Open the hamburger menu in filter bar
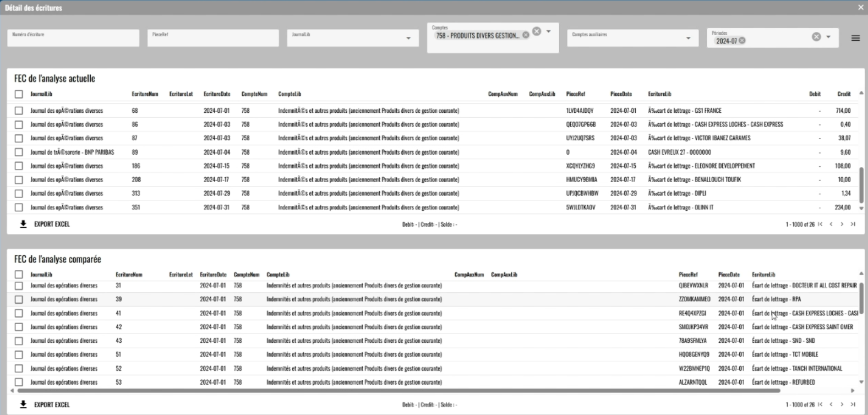This screenshot has height=415, width=868. 855,39
